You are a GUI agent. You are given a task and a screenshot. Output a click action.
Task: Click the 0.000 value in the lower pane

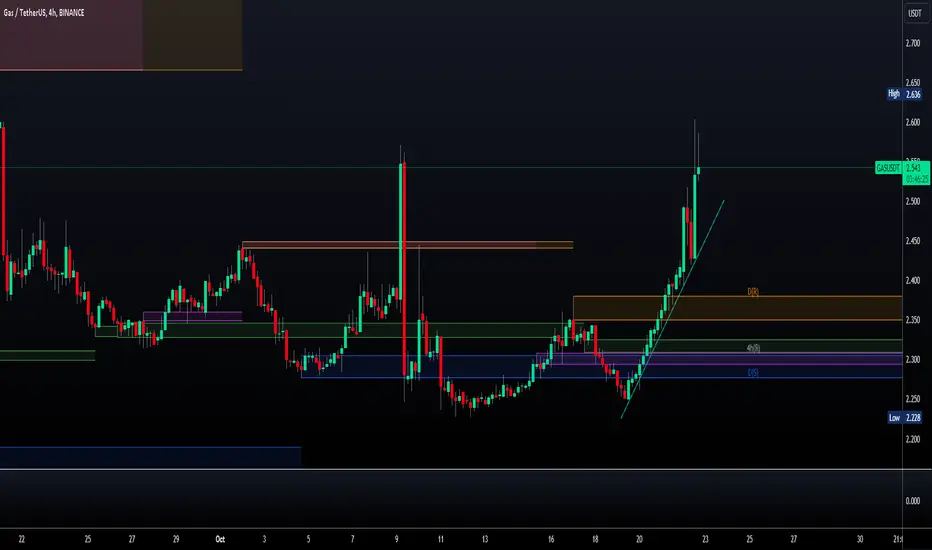coord(913,501)
